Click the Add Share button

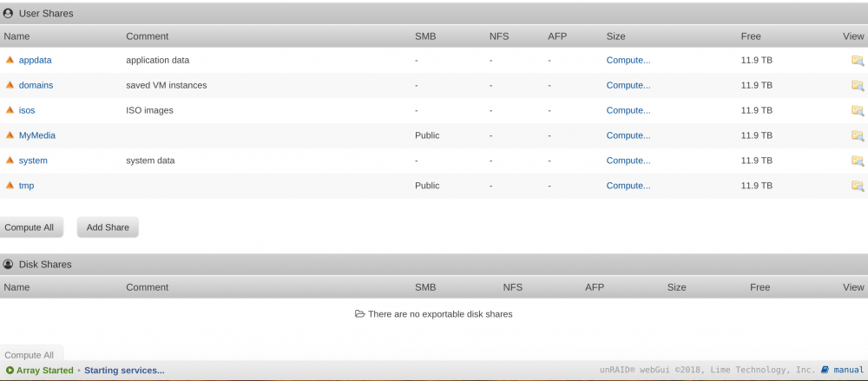point(108,227)
